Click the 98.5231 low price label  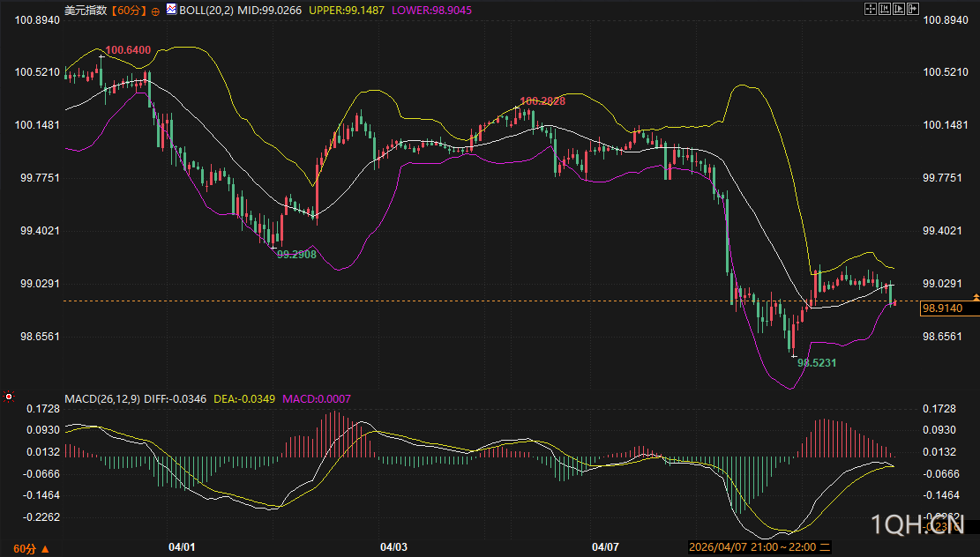click(817, 362)
